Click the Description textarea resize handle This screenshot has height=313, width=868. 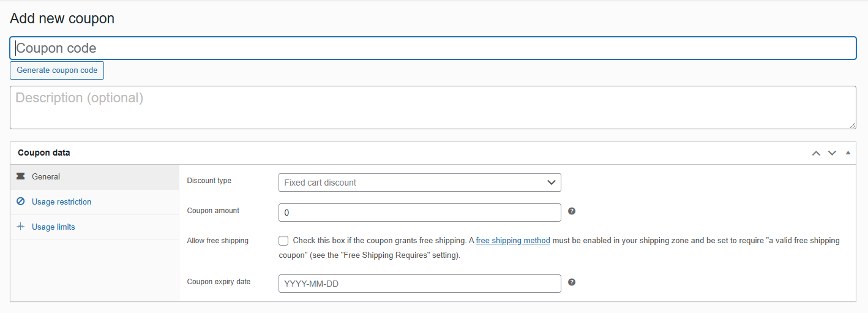click(853, 126)
